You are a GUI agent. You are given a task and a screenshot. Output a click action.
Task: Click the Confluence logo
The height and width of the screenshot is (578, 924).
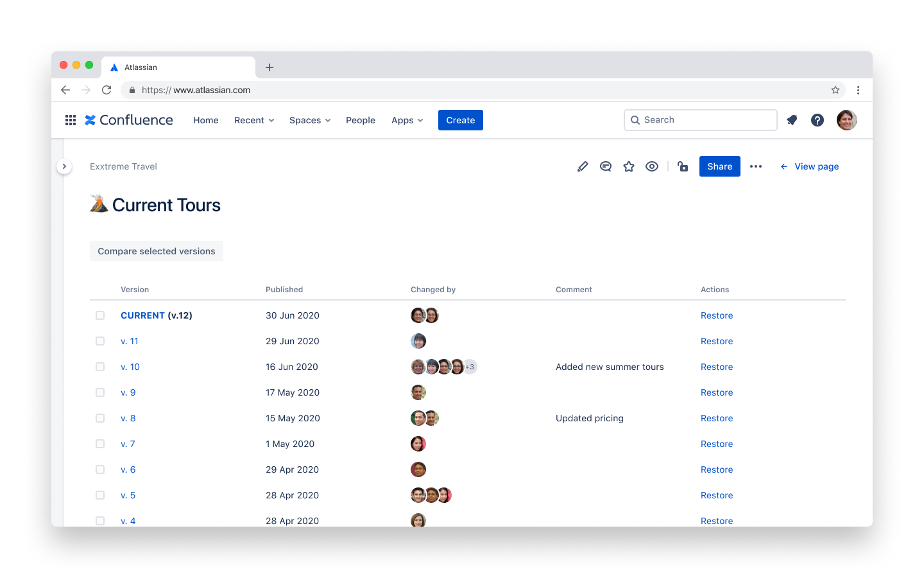pyautogui.click(x=128, y=120)
